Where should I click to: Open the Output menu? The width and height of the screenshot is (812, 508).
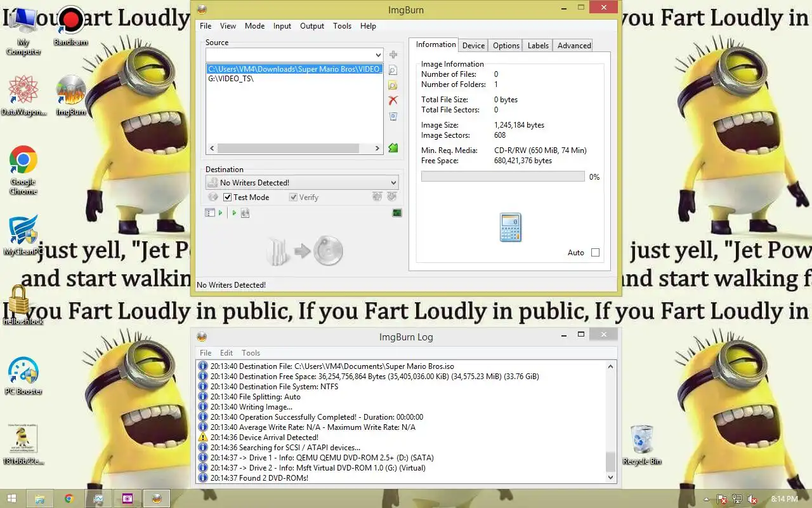(x=312, y=26)
